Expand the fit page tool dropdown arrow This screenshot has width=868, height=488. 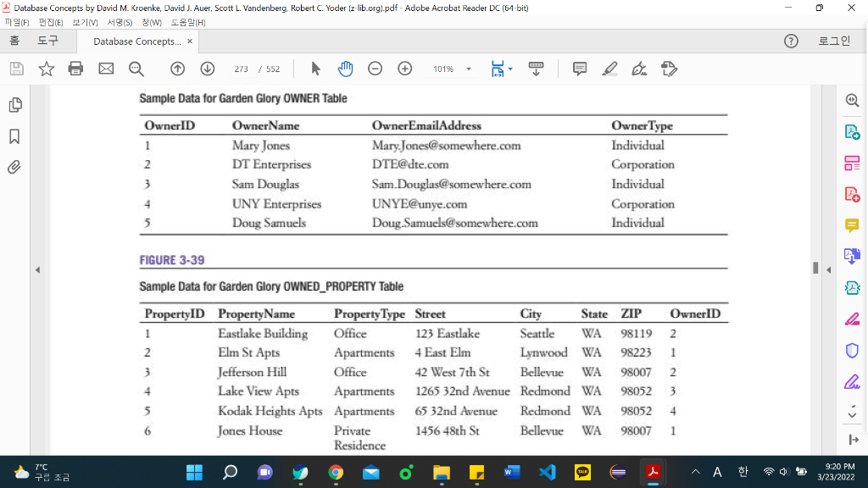click(x=510, y=69)
